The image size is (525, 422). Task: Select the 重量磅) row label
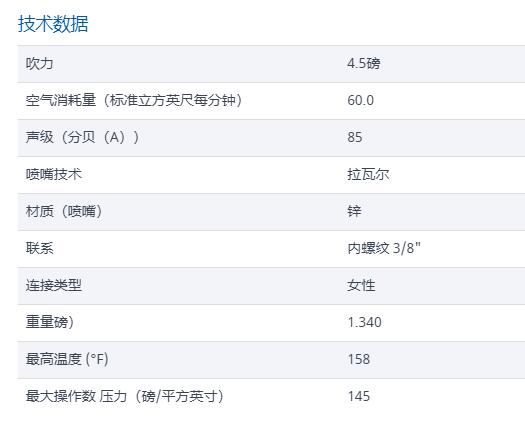pos(50,322)
